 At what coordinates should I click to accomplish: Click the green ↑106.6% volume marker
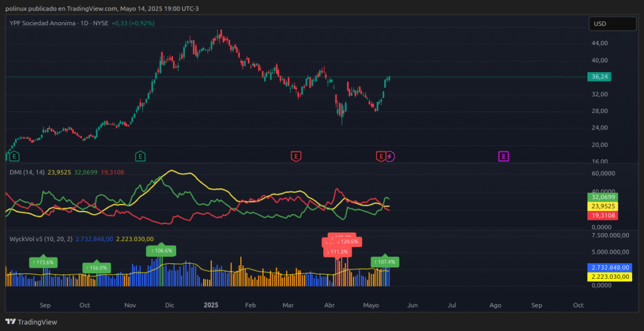click(162, 250)
